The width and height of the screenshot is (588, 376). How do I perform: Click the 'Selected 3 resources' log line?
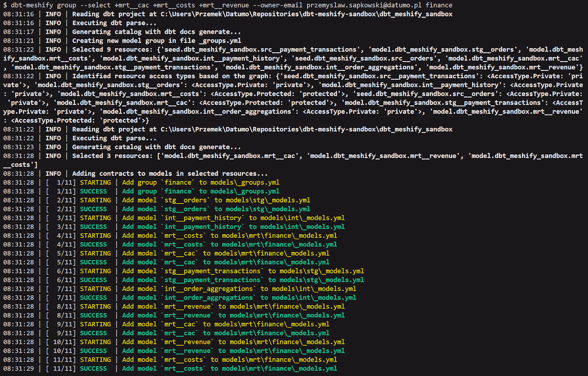(x=293, y=160)
